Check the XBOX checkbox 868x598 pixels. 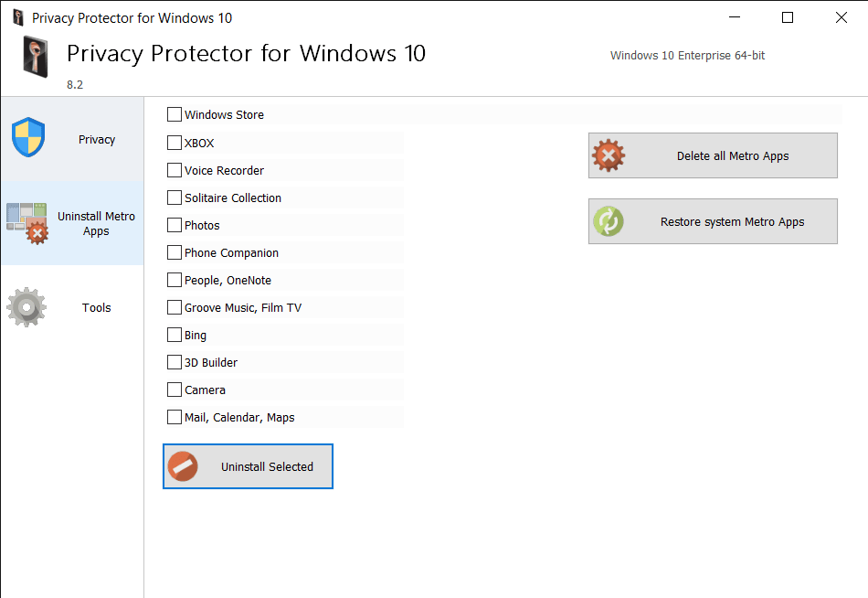(x=175, y=143)
